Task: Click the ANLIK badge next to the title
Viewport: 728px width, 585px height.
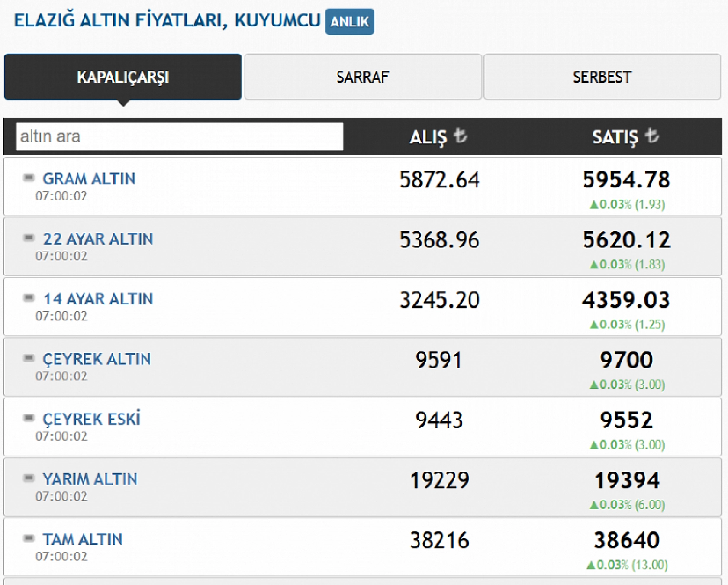Action: pyautogui.click(x=350, y=22)
